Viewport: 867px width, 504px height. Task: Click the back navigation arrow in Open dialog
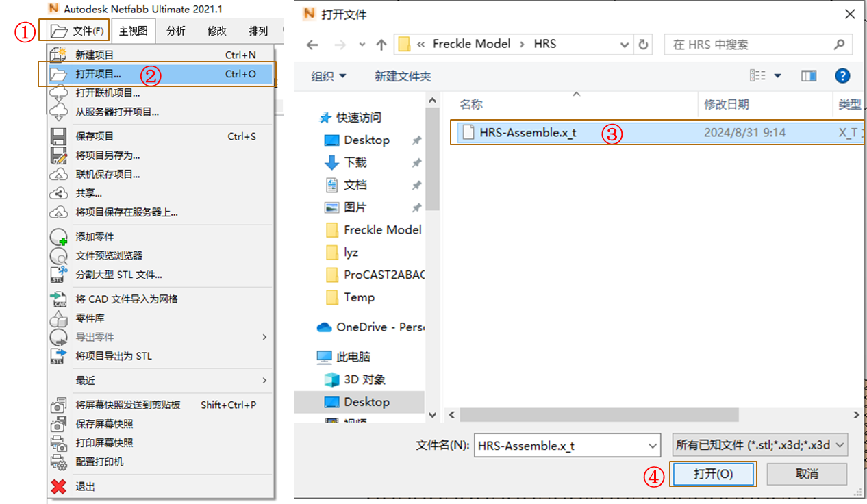(312, 45)
